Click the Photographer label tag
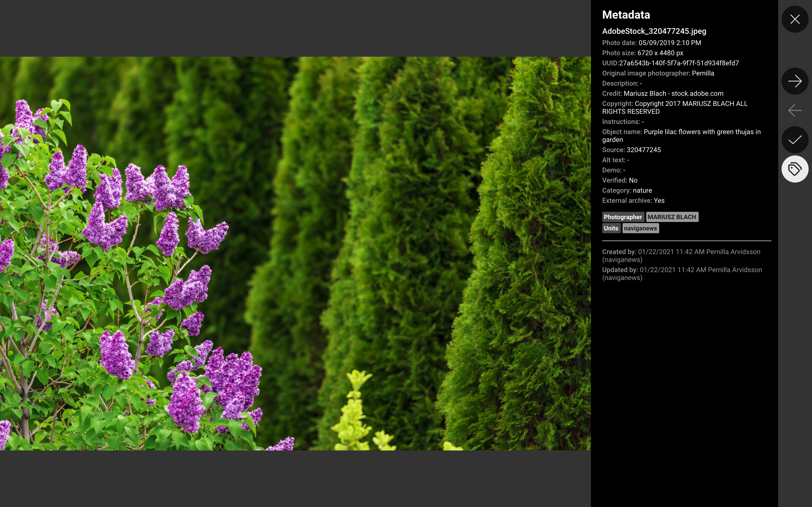 coord(623,217)
